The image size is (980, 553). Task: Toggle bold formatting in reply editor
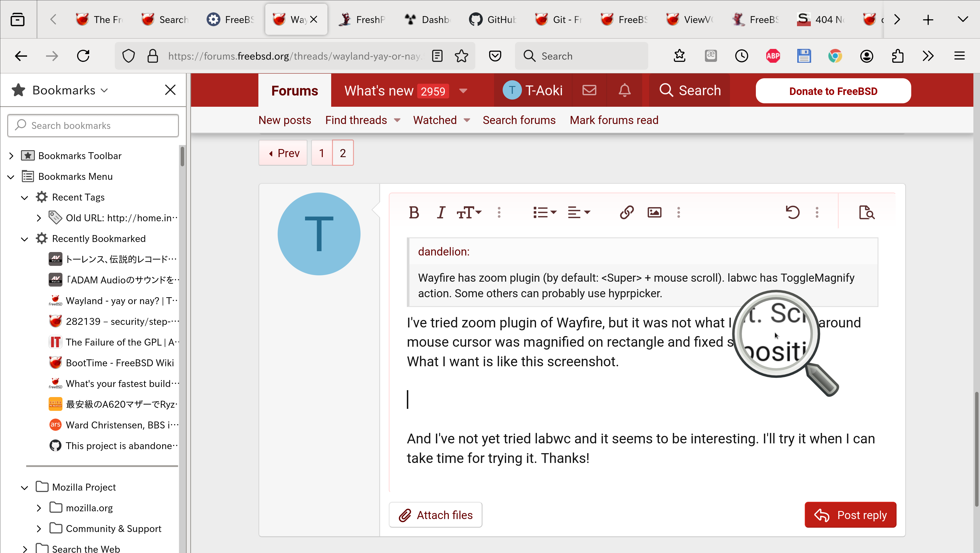[x=414, y=212]
